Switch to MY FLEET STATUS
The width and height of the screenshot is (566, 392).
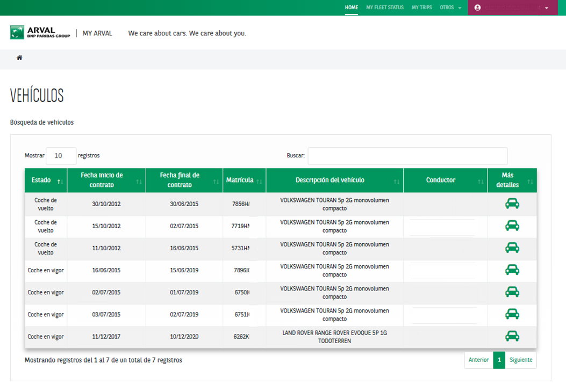[x=385, y=8]
